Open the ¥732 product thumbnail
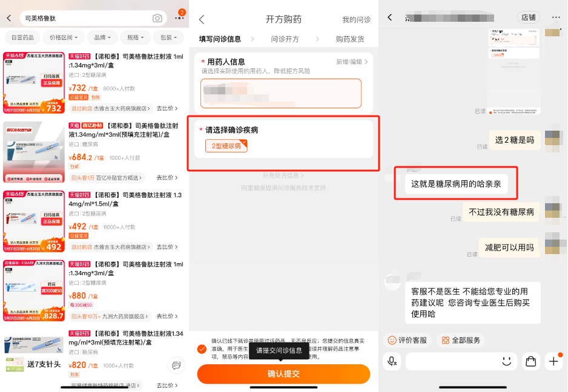This screenshot has width=568, height=392. tap(34, 82)
